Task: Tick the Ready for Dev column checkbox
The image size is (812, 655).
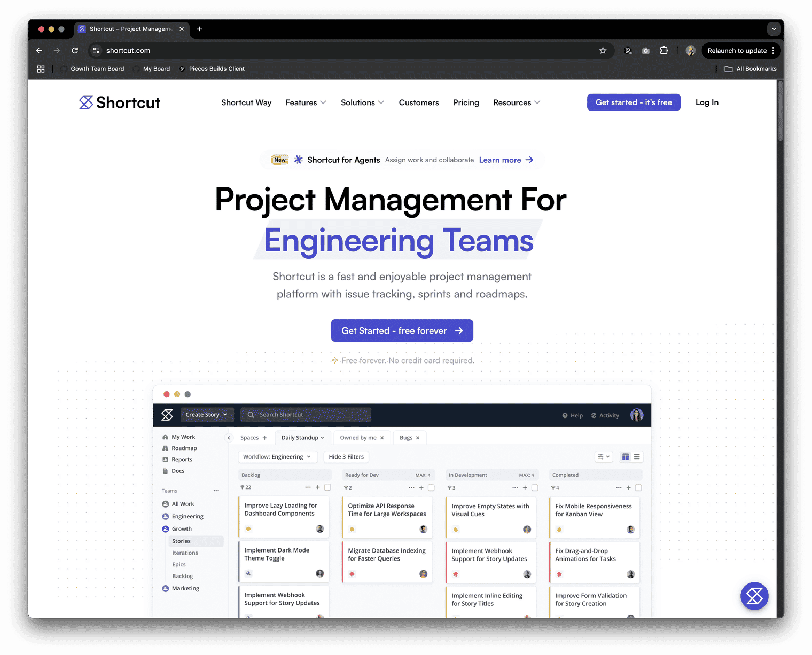Action: pos(431,487)
